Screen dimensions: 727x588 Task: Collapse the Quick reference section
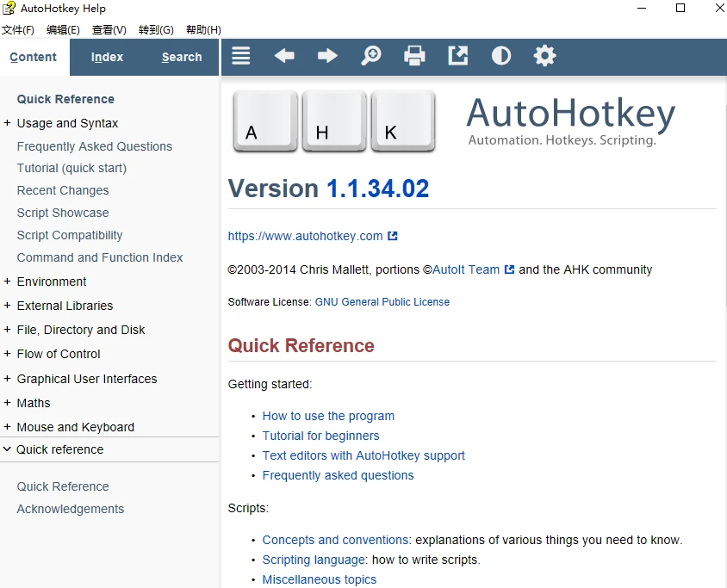(8, 449)
